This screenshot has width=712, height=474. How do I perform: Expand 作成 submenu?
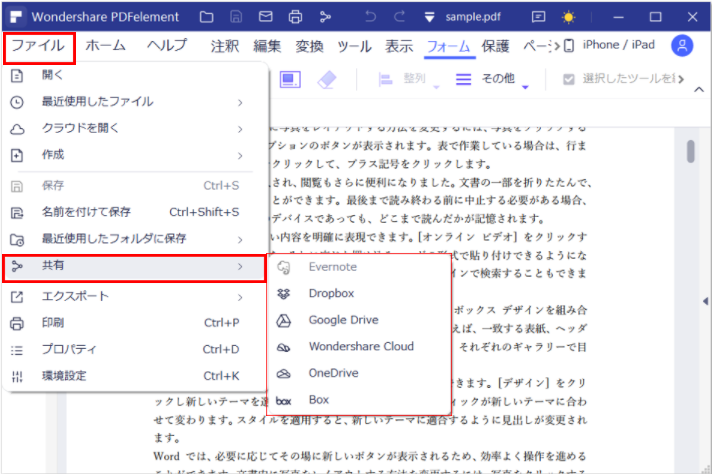tap(134, 155)
